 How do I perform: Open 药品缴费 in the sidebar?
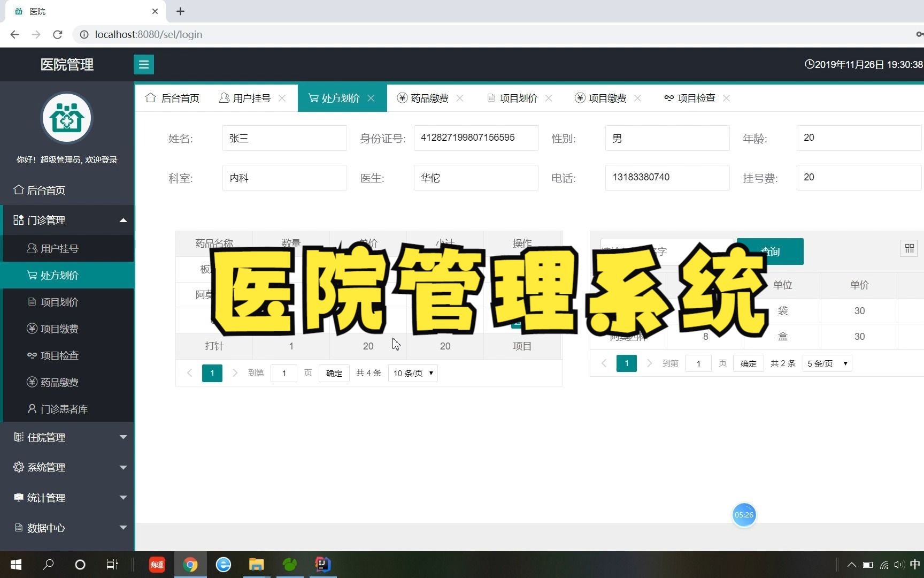click(x=67, y=382)
